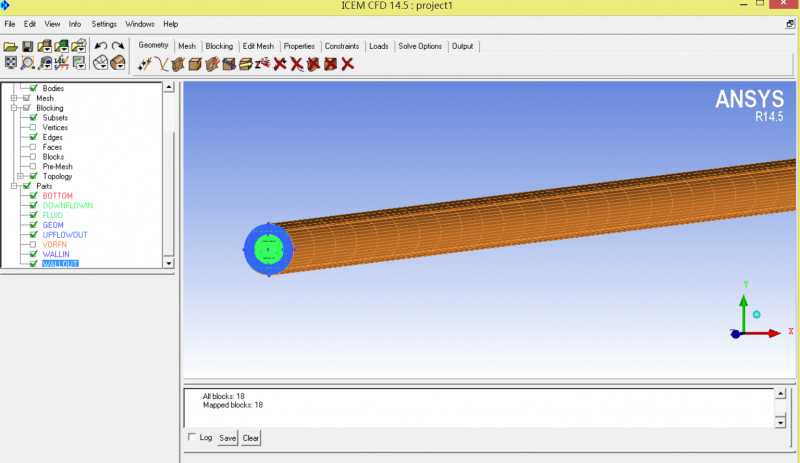The height and width of the screenshot is (463, 800).
Task: Open the Local Coordinate System icon
Action: click(62, 63)
